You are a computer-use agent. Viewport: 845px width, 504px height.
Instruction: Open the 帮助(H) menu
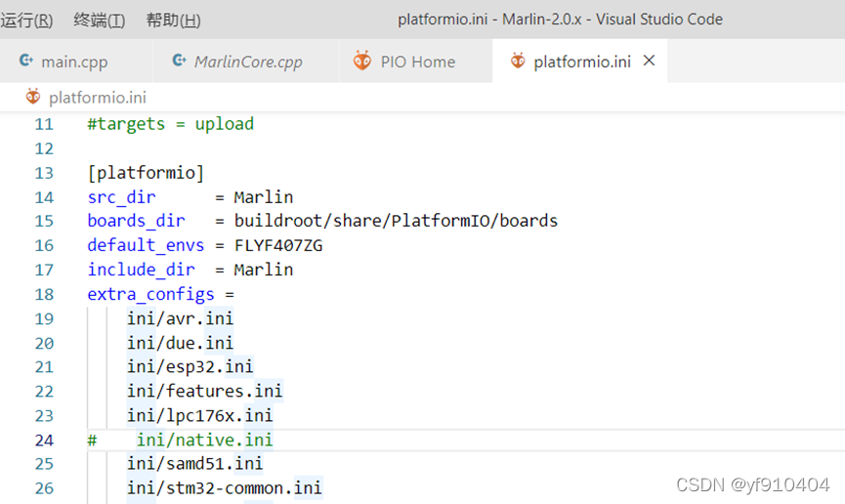coord(173,21)
